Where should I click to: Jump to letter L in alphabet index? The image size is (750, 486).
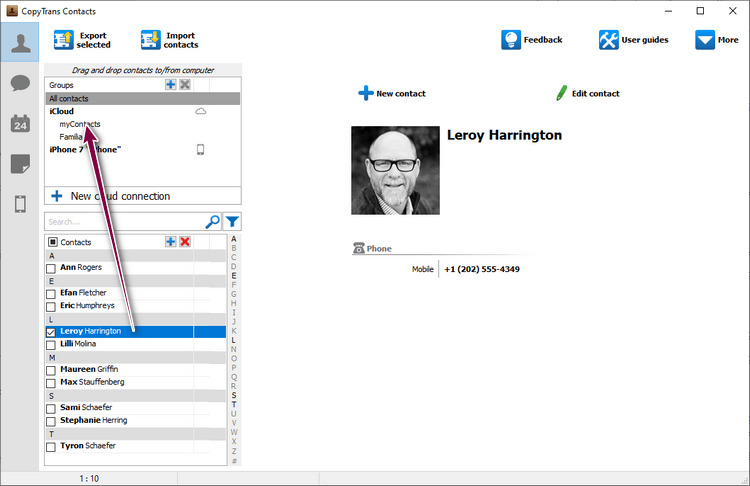tap(234, 340)
